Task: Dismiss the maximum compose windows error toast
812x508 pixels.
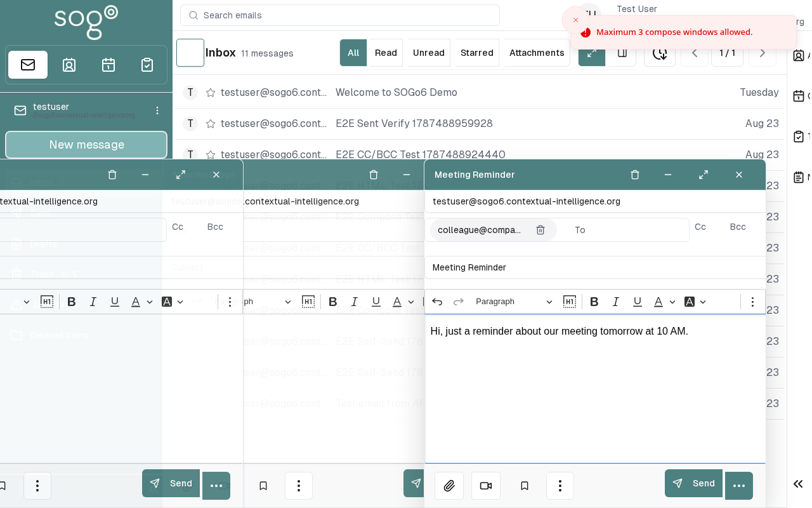Action: pos(575,20)
